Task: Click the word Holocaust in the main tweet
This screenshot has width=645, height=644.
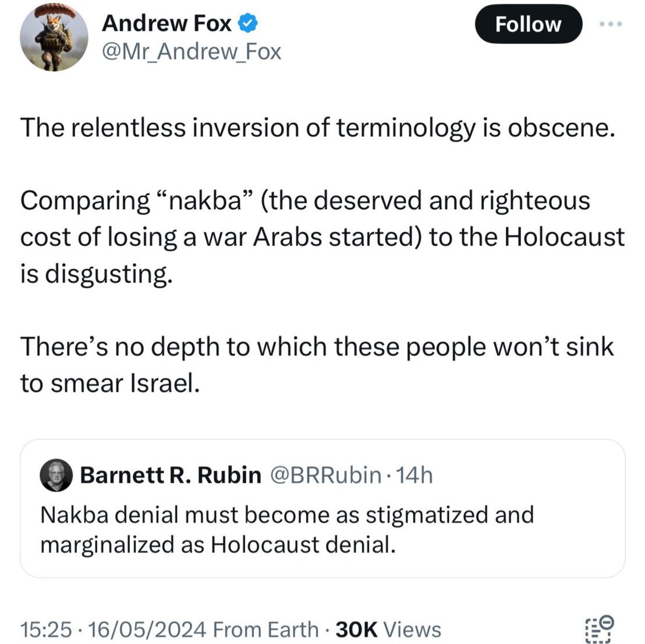Action: pos(564,237)
